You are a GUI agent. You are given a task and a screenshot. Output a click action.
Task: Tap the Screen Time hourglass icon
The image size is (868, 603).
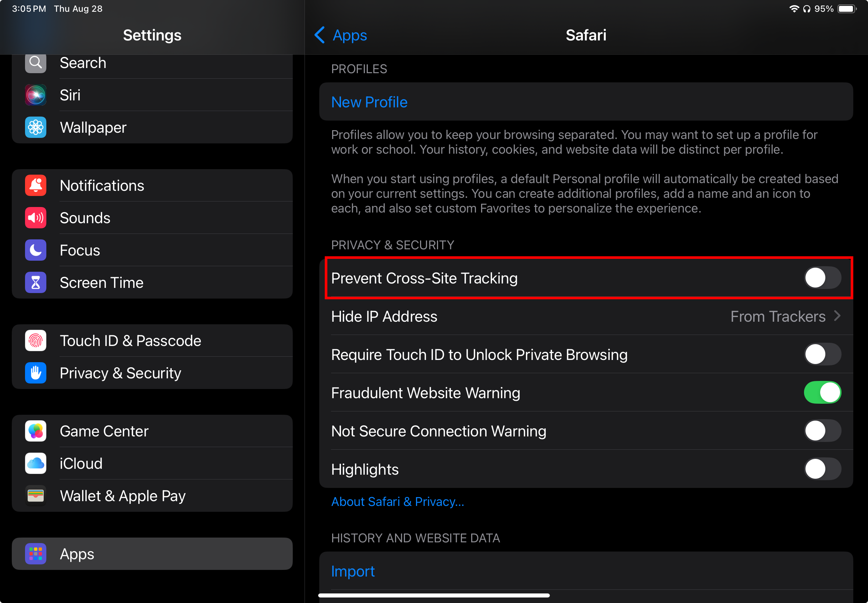(x=36, y=283)
